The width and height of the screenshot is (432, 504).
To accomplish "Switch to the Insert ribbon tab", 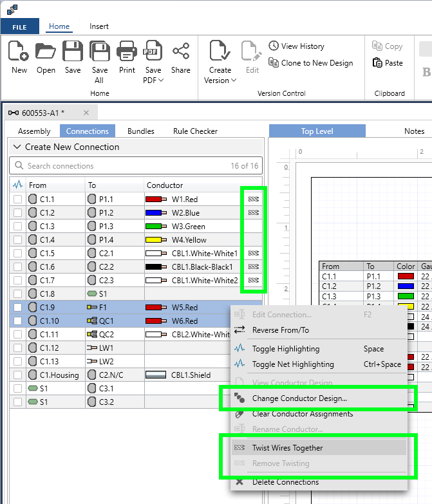I will (x=99, y=26).
